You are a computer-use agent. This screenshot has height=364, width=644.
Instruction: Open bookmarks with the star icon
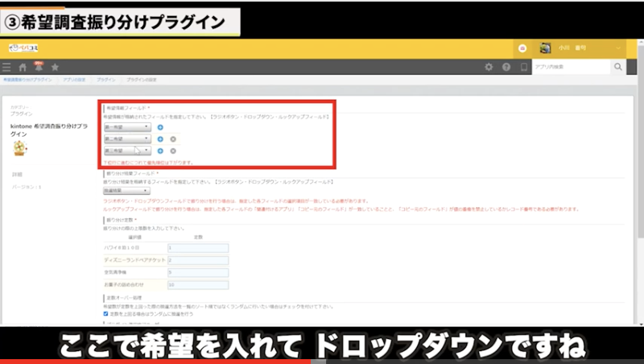(x=54, y=68)
